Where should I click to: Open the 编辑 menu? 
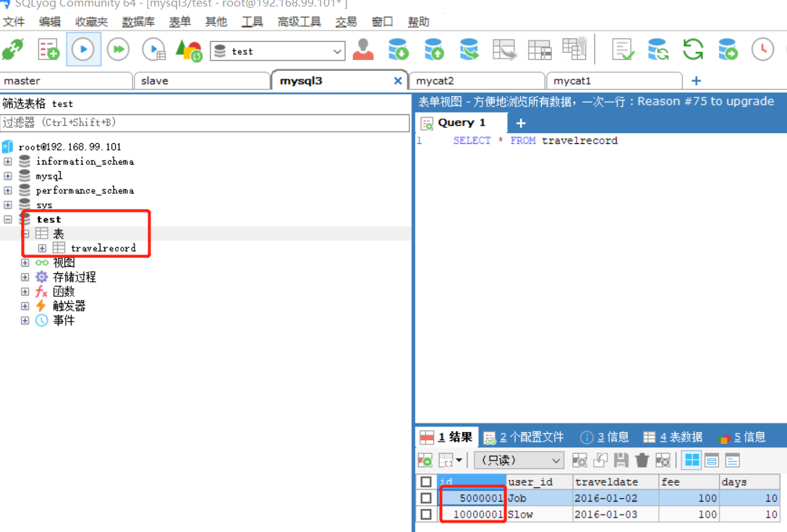(50, 22)
